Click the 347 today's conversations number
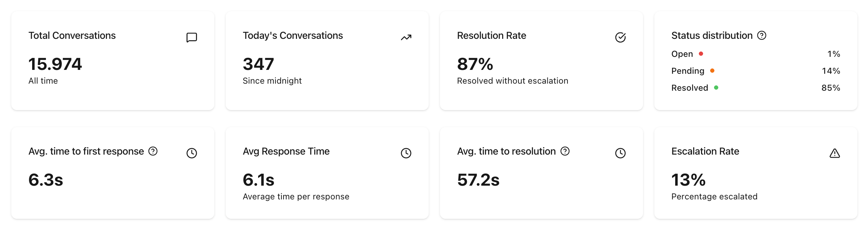This screenshot has width=868, height=228. pos(258,64)
